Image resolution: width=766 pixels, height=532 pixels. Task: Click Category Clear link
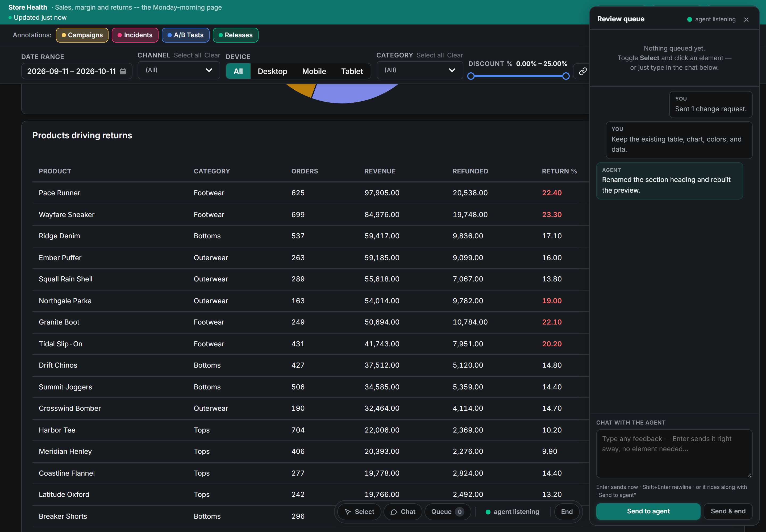pyautogui.click(x=455, y=55)
